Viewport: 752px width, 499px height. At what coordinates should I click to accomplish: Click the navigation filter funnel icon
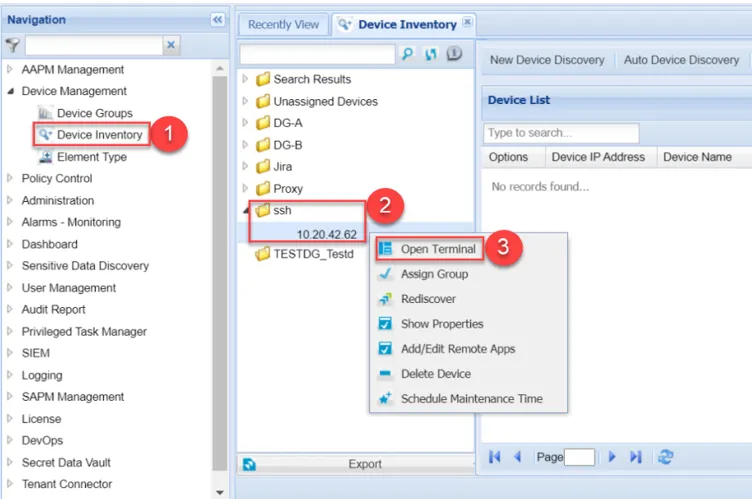12,45
